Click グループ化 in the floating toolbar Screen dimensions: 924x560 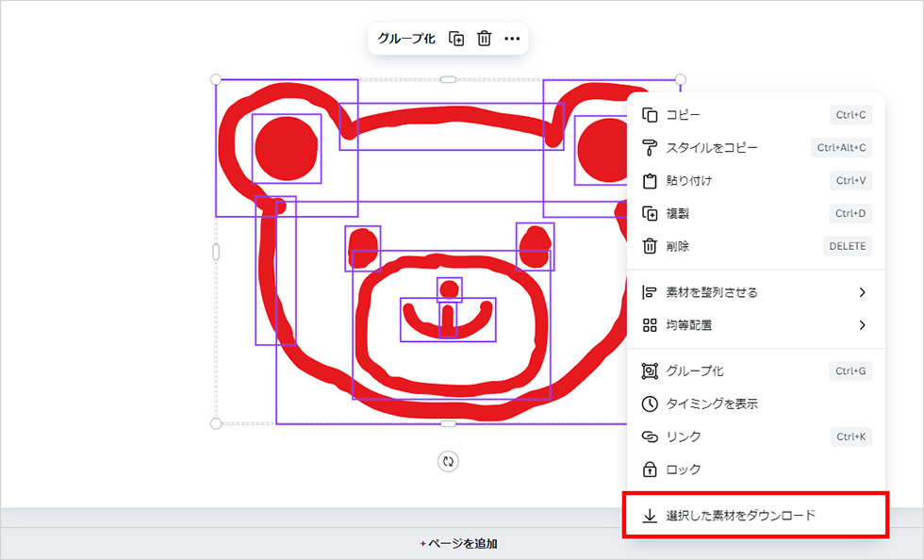406,39
